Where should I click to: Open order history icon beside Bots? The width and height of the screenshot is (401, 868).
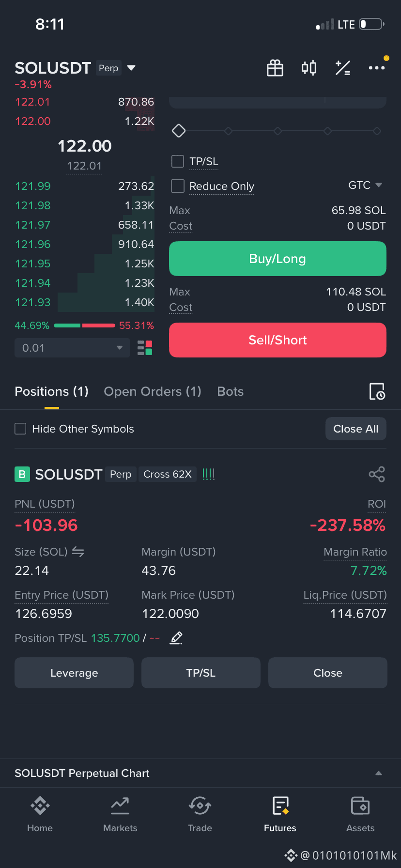pyautogui.click(x=377, y=391)
